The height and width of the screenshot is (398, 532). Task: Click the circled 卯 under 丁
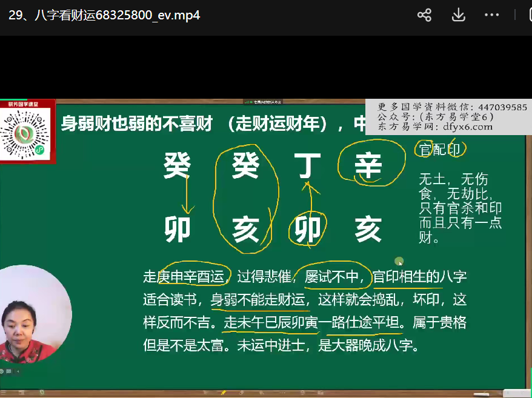point(307,230)
